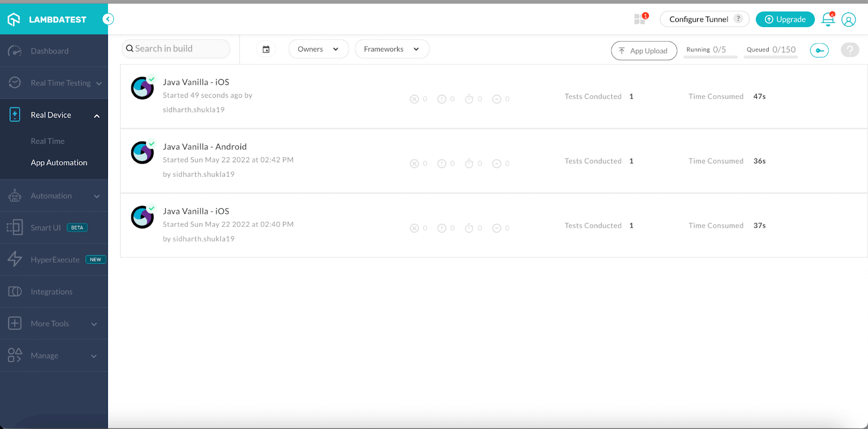Click the Smart UI icon
This screenshot has width=868, height=429.
coord(15,227)
